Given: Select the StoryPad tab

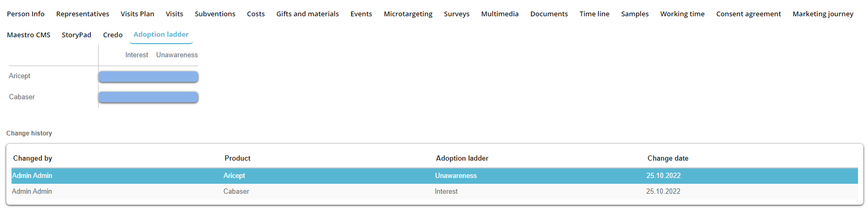Looking at the screenshot, I should (x=76, y=35).
